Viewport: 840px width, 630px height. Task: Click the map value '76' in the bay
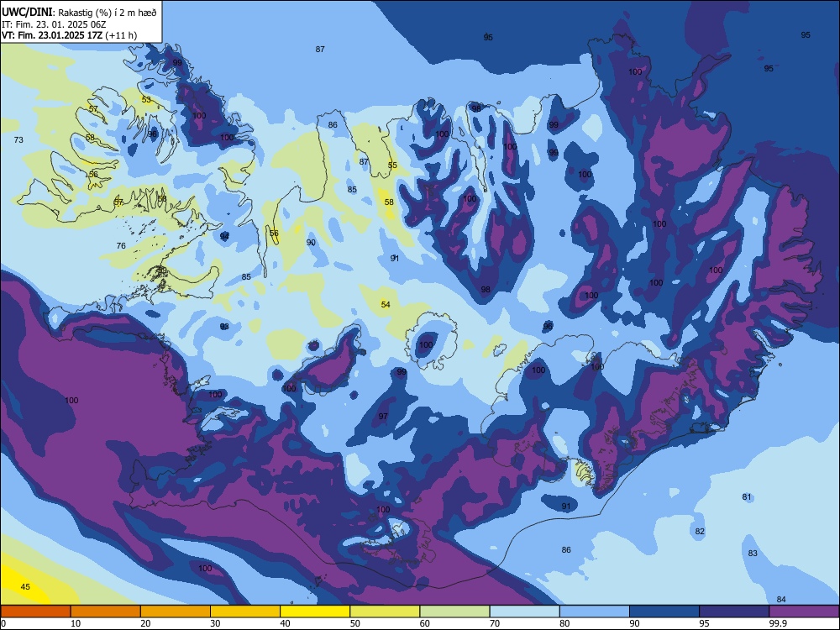pos(121,246)
